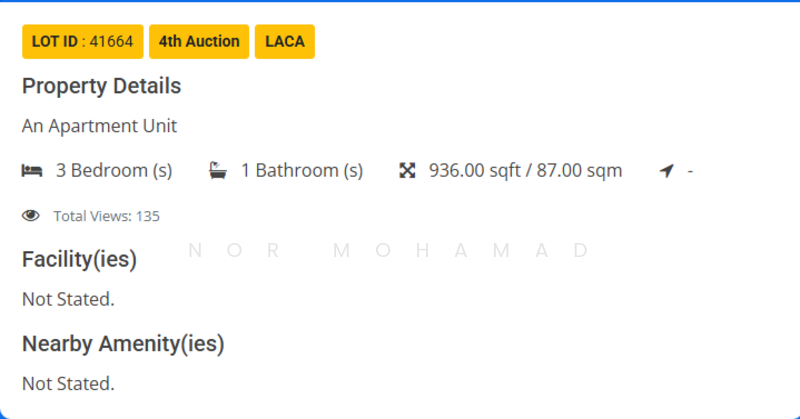
Task: Click the LACA badge
Action: (x=285, y=42)
